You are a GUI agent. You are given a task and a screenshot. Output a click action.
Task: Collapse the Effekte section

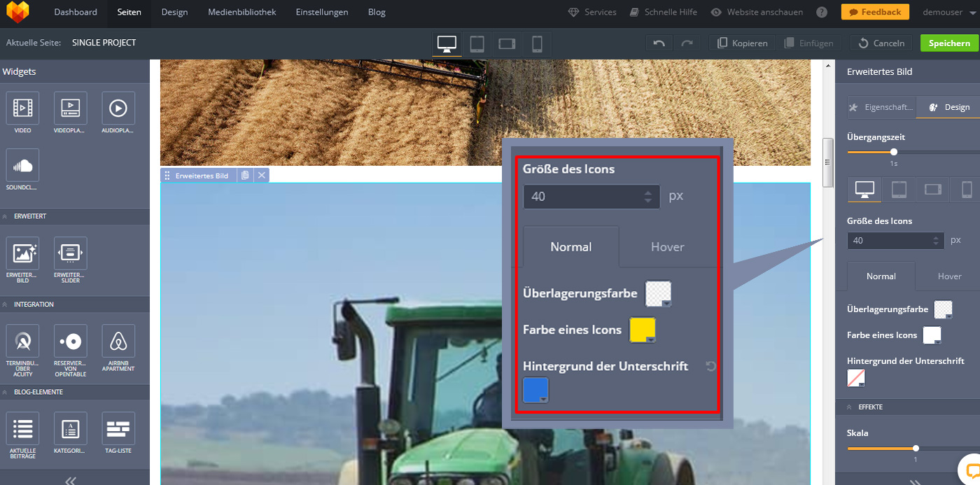click(850, 407)
